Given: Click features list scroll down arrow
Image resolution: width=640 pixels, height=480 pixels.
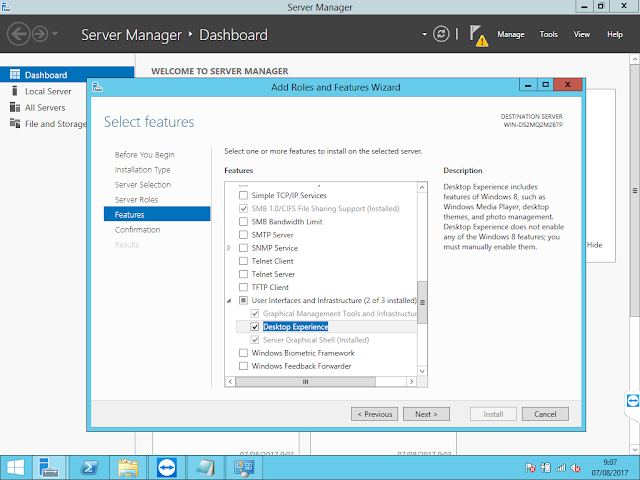Looking at the screenshot, I should click(x=422, y=371).
